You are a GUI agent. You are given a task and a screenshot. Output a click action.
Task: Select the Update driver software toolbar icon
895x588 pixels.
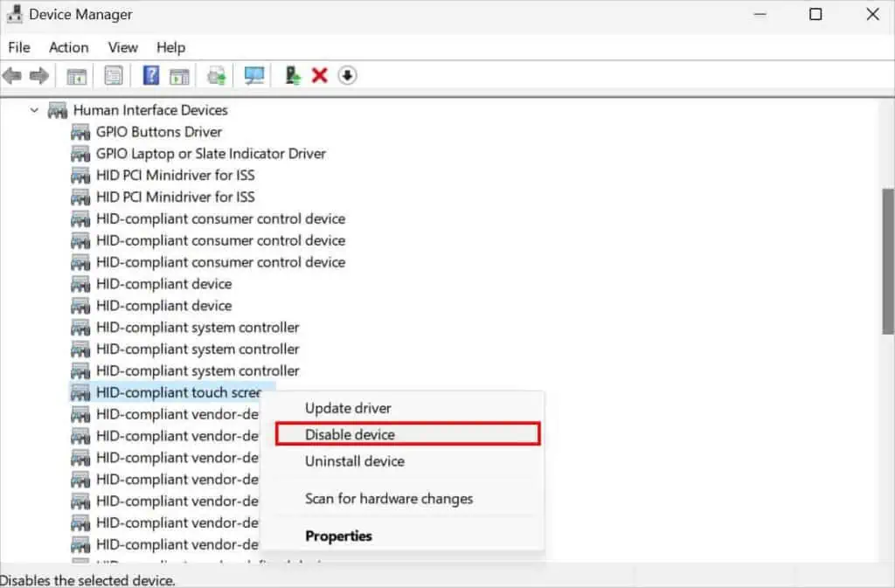point(292,75)
